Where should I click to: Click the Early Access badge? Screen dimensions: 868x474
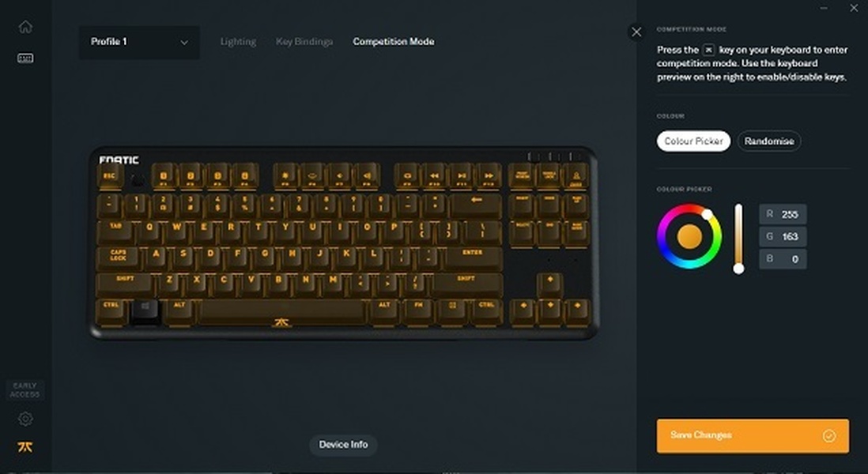[25, 390]
